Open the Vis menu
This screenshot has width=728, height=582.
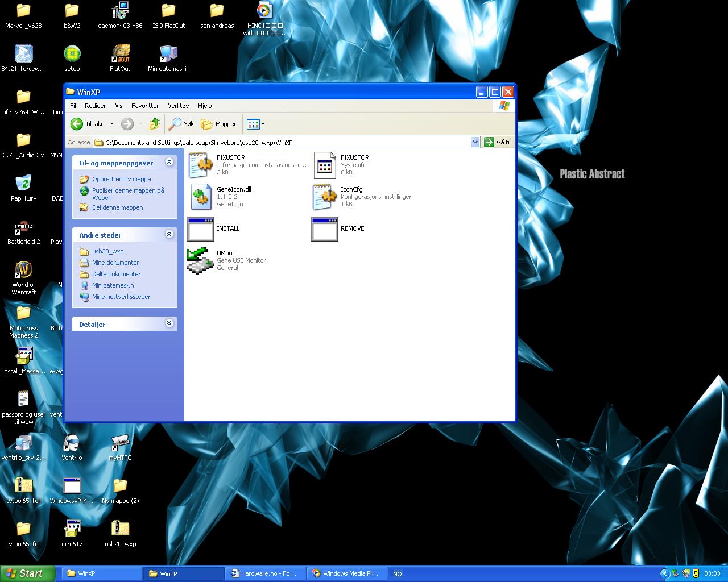click(118, 106)
